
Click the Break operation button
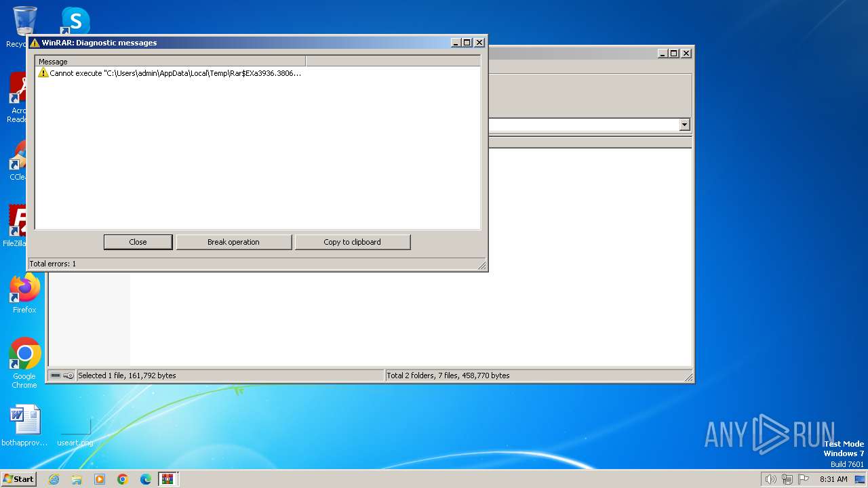coord(233,242)
